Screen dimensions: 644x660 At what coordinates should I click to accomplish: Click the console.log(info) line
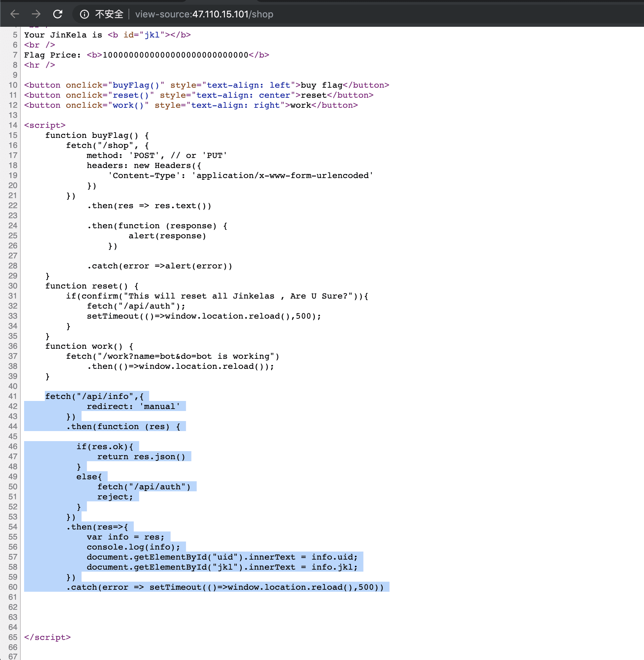pyautogui.click(x=133, y=547)
